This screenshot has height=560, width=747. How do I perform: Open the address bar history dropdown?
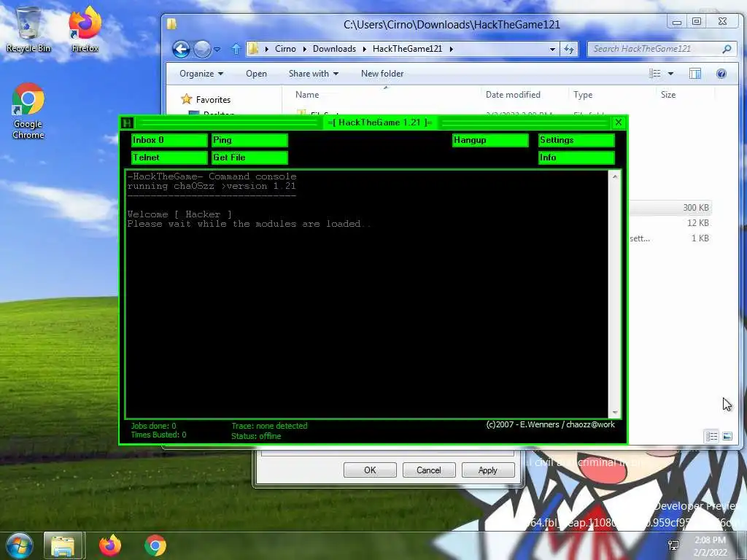[x=552, y=49]
